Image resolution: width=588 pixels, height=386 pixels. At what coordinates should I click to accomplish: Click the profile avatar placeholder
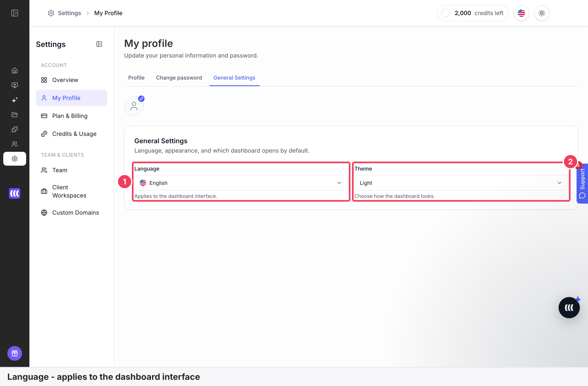click(134, 106)
